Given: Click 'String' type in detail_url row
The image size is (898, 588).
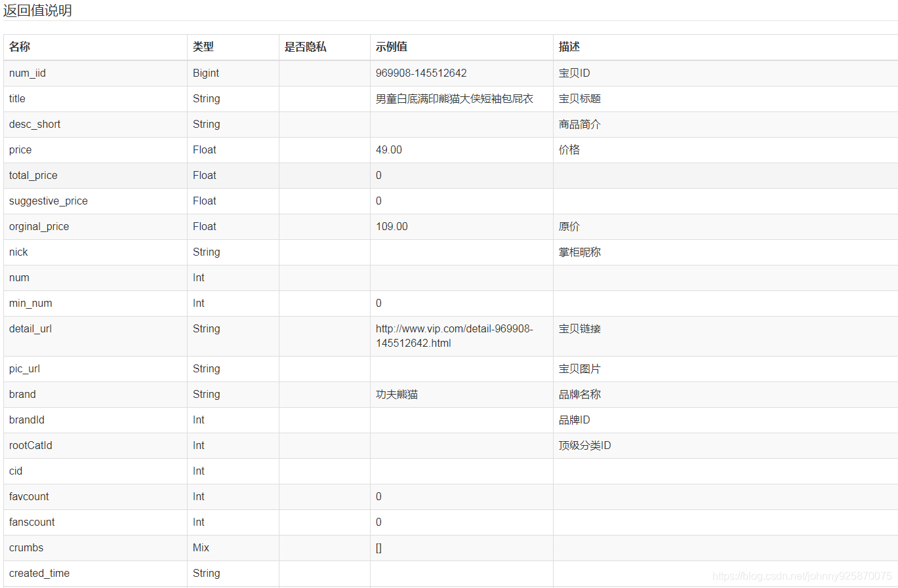Looking at the screenshot, I should [207, 328].
